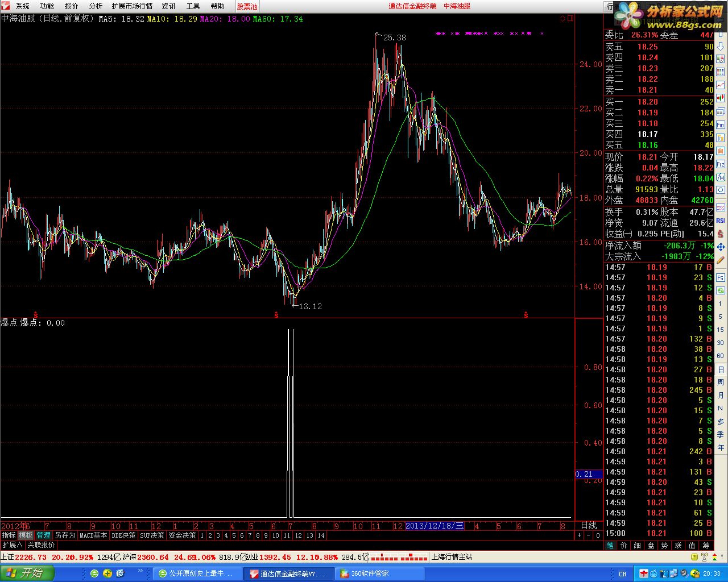Switch to 公开原创史上最牛 browser taskbar window
This screenshot has height=582, width=728.
pos(198,573)
